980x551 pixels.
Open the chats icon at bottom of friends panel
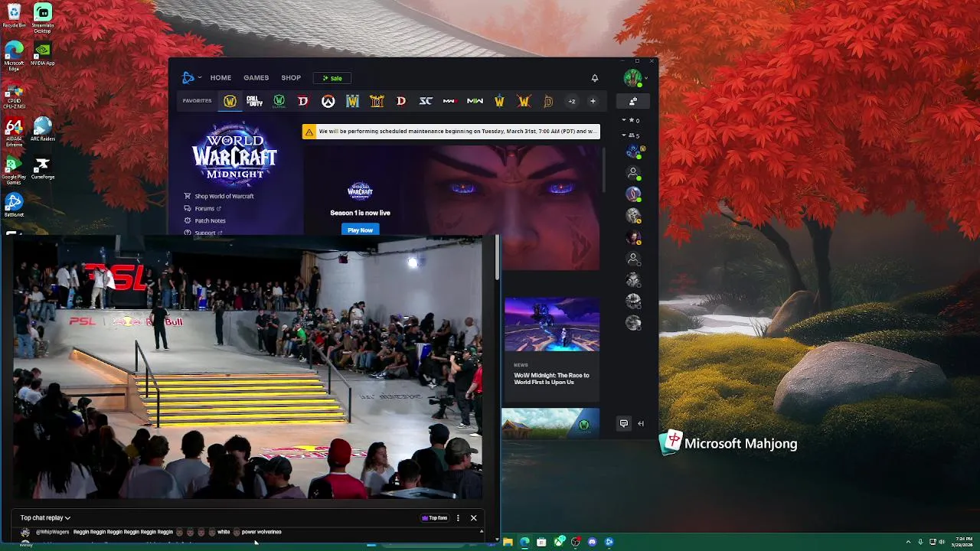624,423
